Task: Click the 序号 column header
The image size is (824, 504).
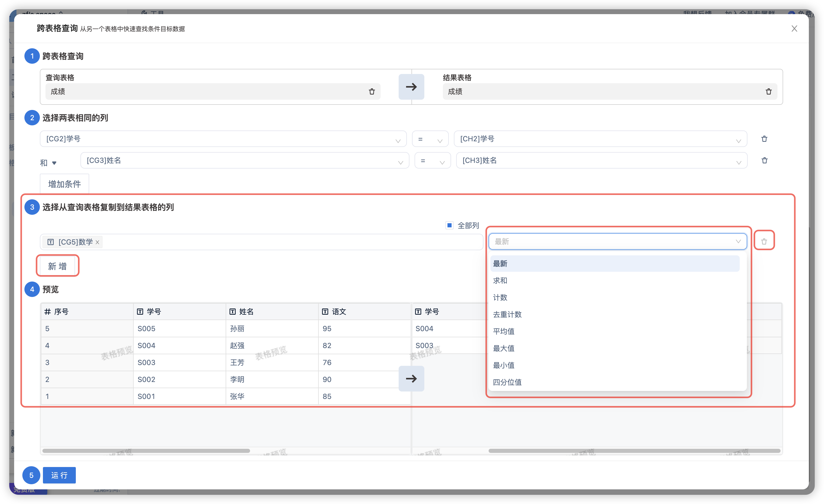Action: 87,312
